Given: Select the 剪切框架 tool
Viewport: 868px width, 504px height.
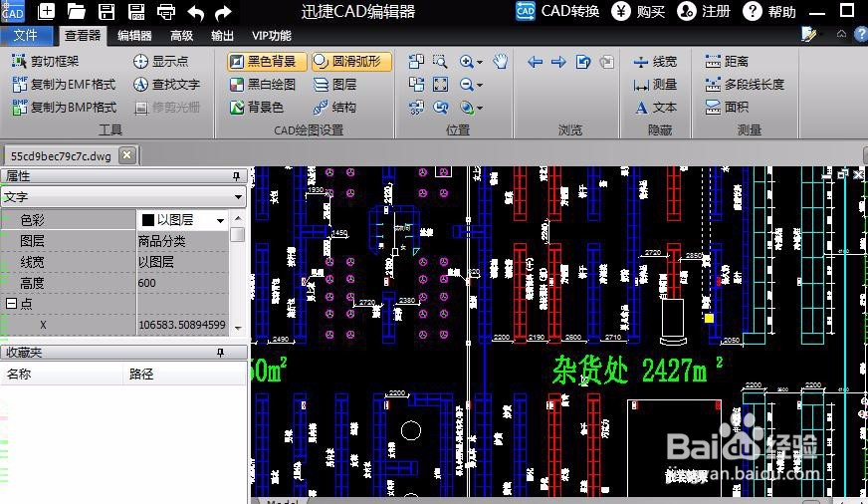Looking at the screenshot, I should point(46,62).
